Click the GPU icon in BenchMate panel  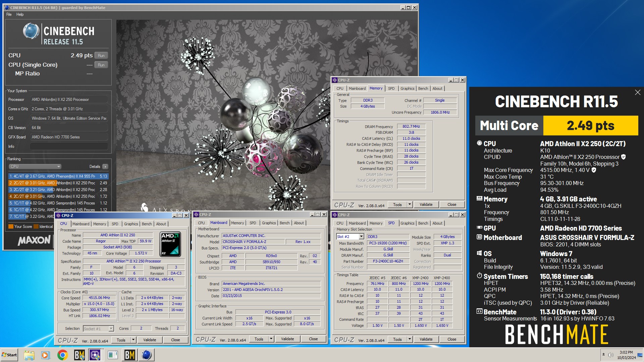click(479, 228)
